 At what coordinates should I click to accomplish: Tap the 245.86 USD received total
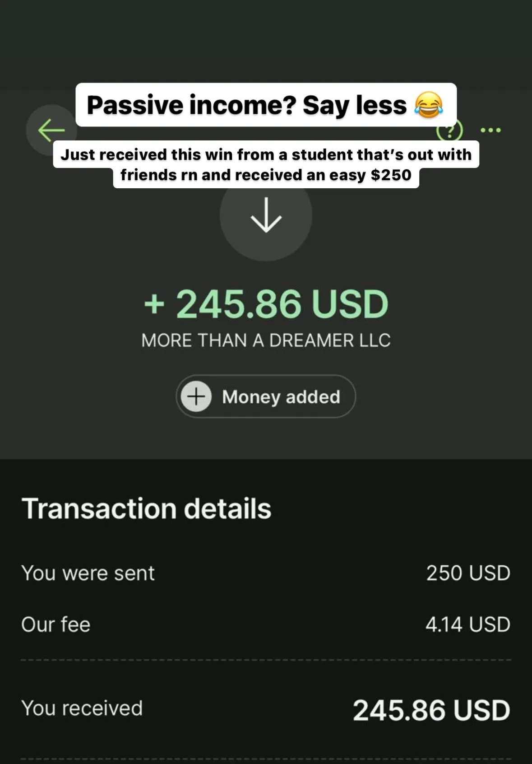(x=431, y=710)
